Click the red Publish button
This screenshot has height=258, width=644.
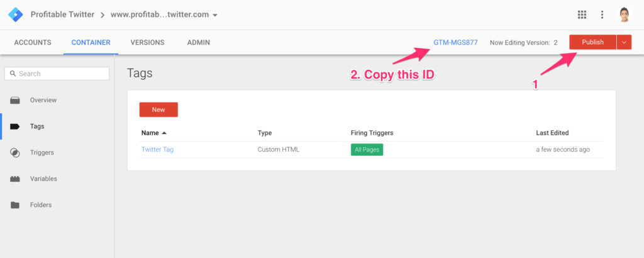(x=592, y=42)
